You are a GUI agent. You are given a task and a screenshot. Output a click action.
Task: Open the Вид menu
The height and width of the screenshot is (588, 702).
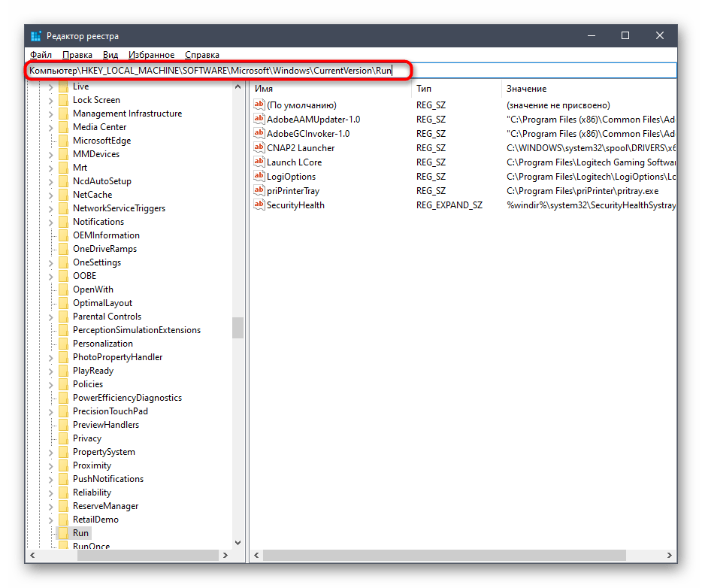[110, 55]
